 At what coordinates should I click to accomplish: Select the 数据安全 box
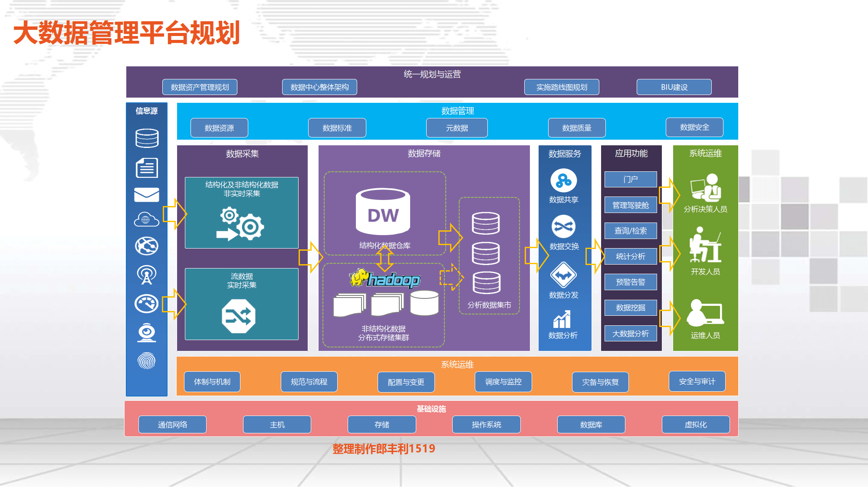694,127
